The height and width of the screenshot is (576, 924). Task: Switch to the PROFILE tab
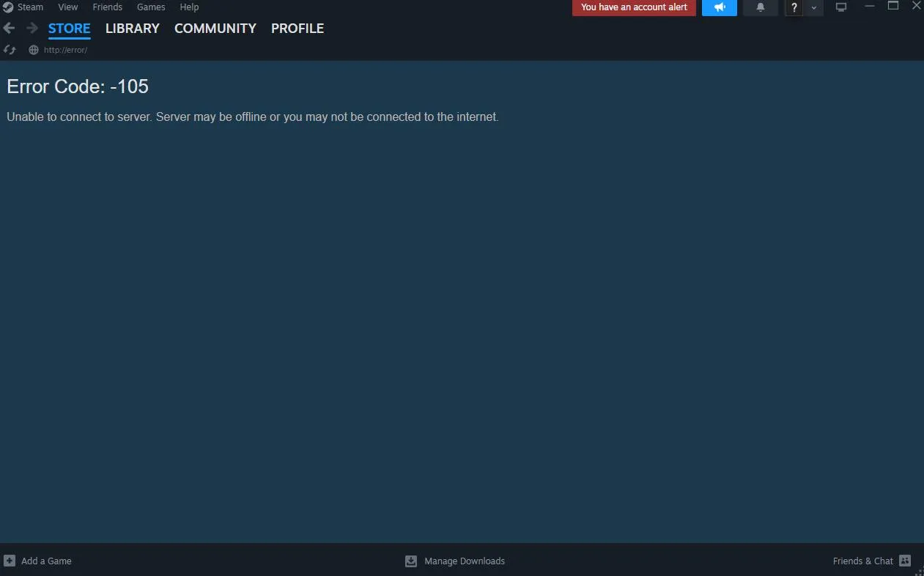click(x=297, y=29)
